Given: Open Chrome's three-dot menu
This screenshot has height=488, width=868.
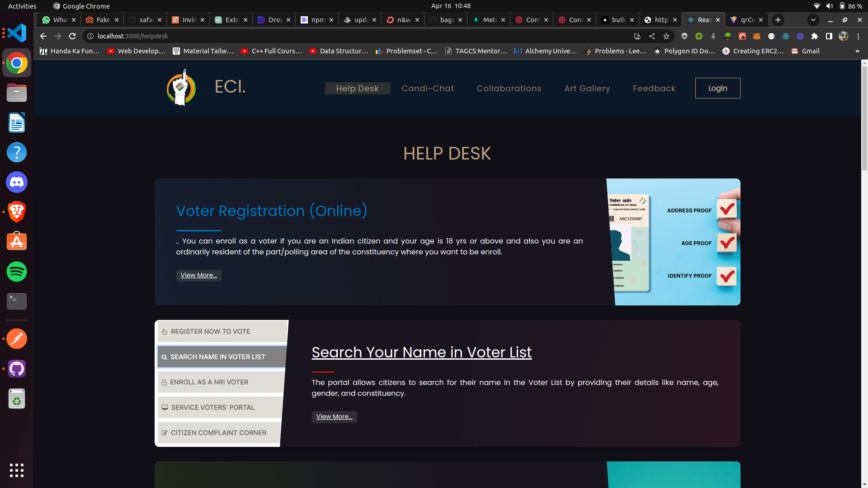Looking at the screenshot, I should (859, 36).
